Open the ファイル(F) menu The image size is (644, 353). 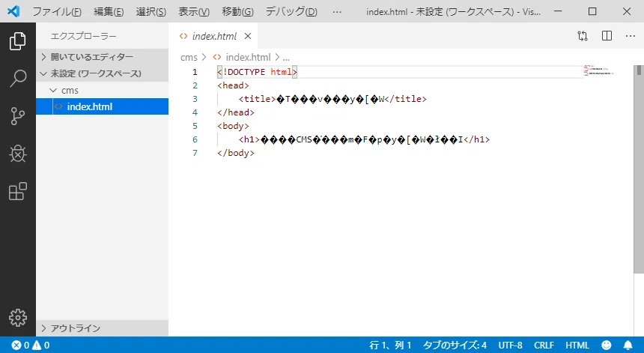(x=57, y=11)
